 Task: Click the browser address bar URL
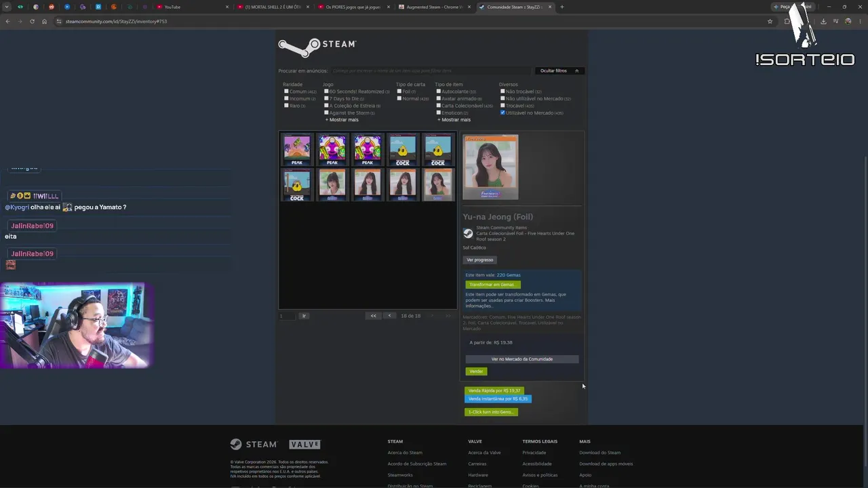(x=116, y=21)
